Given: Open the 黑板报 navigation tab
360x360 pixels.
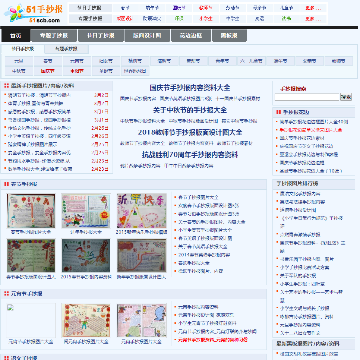Looking at the screenshot, I should (x=229, y=36).
